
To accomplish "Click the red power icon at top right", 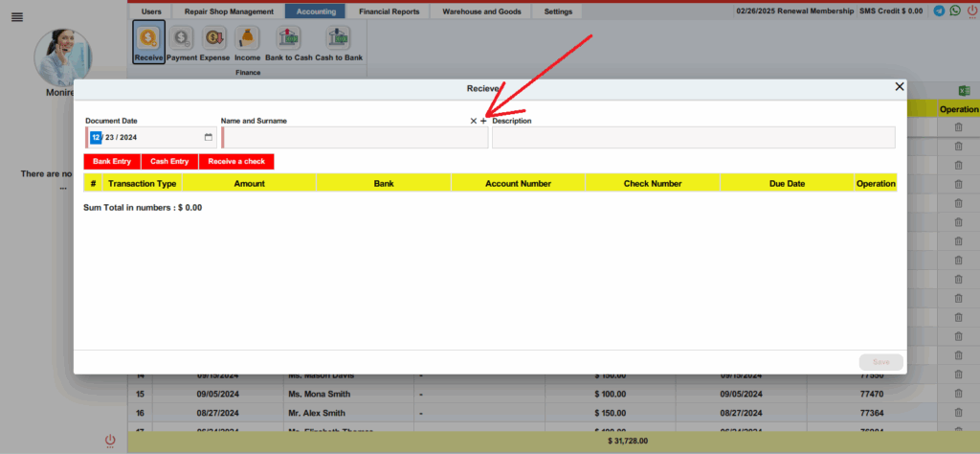I will [x=972, y=11].
